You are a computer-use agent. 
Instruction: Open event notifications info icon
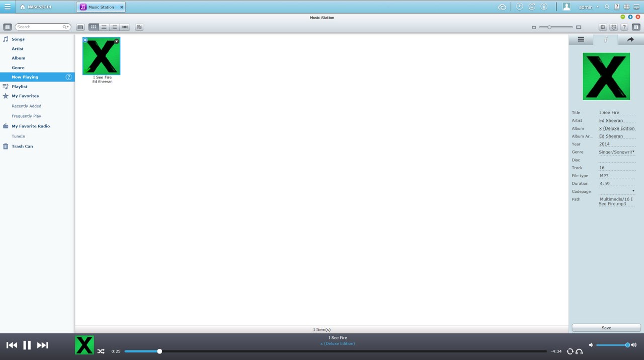(544, 7)
